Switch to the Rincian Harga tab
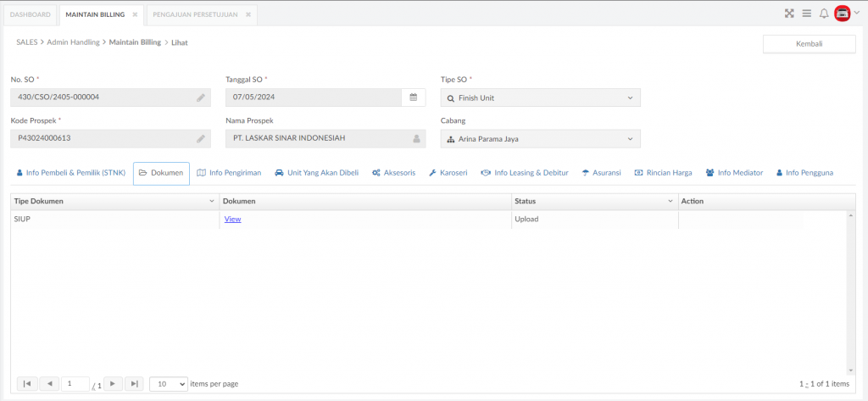Viewport: 868px width, 401px height. 663,173
